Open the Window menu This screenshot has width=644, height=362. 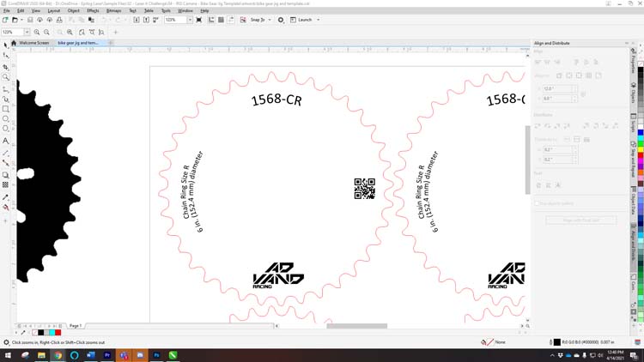point(185,10)
